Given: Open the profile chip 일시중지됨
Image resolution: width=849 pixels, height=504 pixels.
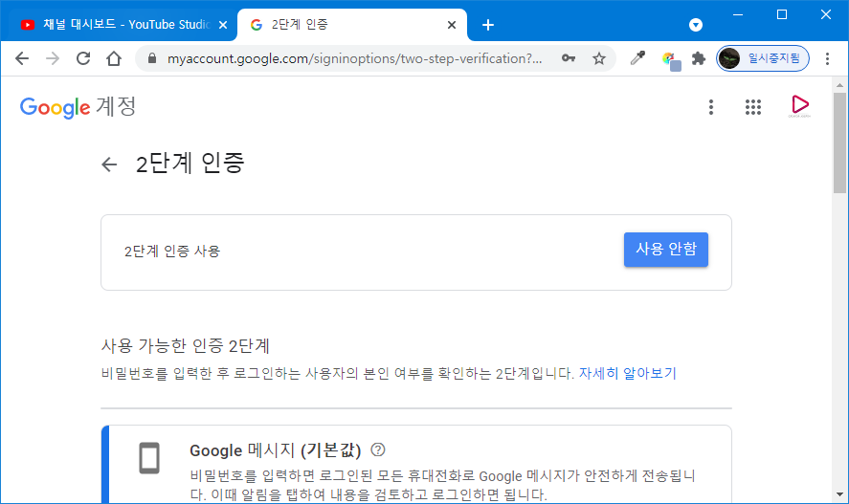Looking at the screenshot, I should 763,58.
